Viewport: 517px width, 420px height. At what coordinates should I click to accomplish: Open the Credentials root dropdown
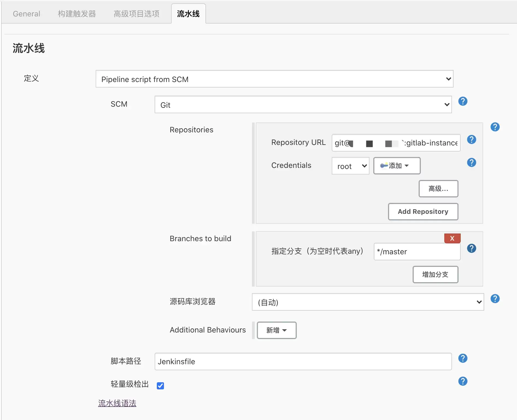(x=350, y=166)
